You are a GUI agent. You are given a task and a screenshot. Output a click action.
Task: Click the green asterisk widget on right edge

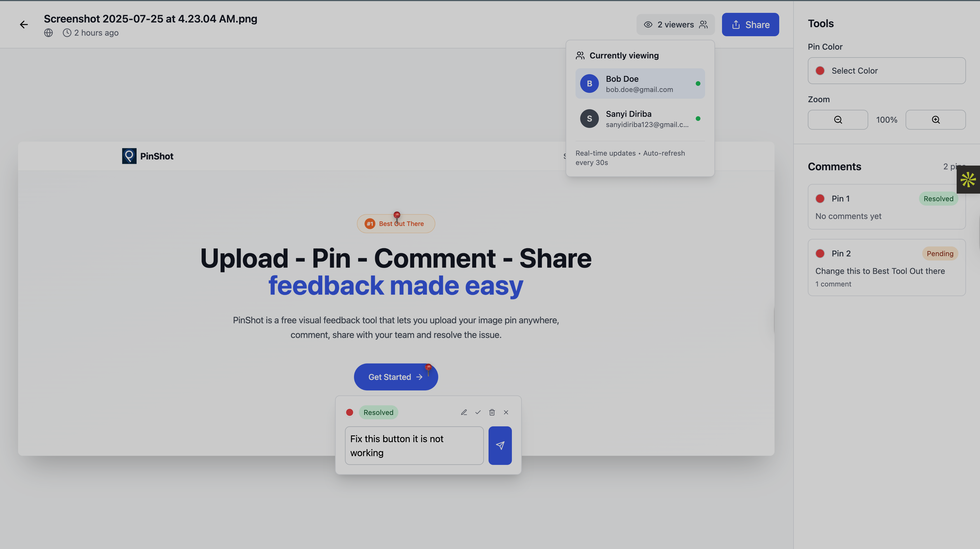(968, 180)
